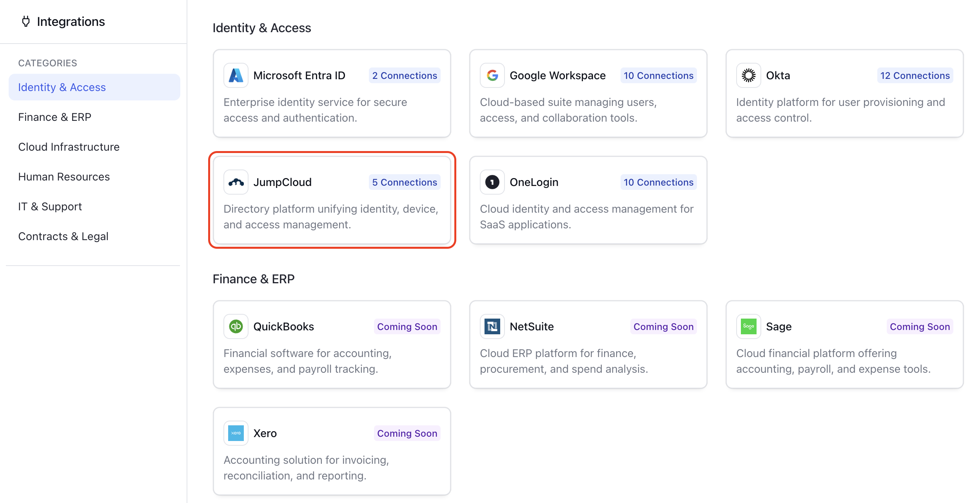980x503 pixels.
Task: Click the NetSuite logo icon
Action: [492, 326]
